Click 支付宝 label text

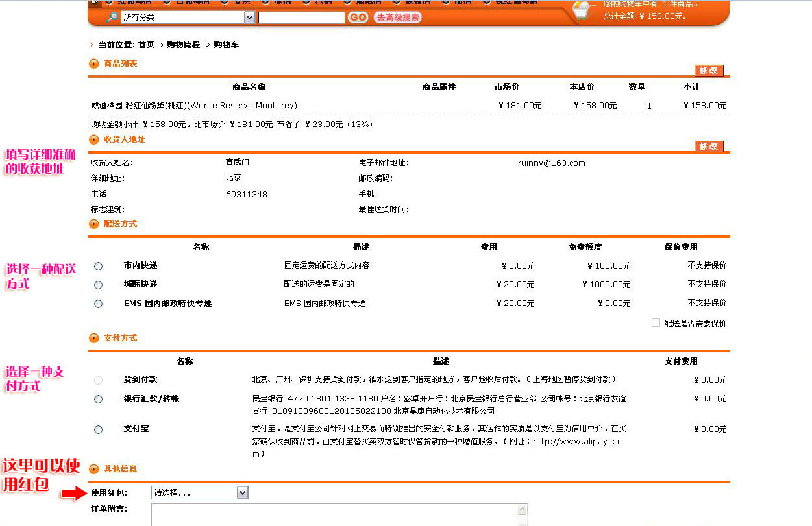136,429
